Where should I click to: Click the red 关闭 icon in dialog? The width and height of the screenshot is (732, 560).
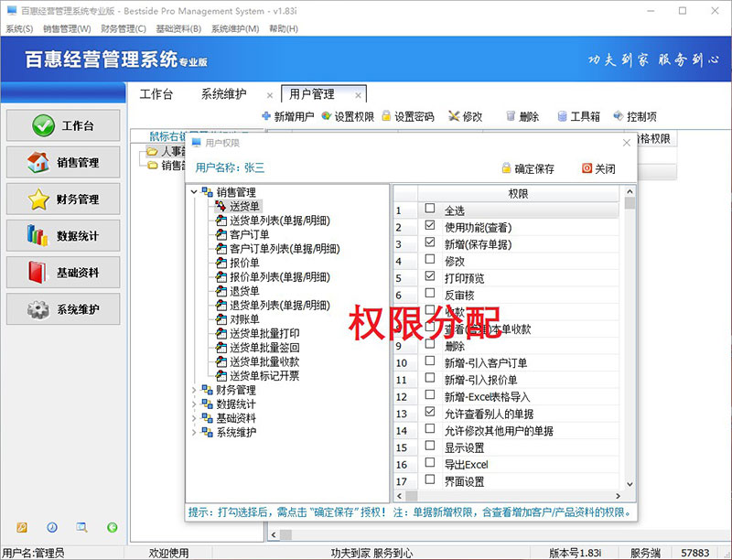[x=587, y=168]
